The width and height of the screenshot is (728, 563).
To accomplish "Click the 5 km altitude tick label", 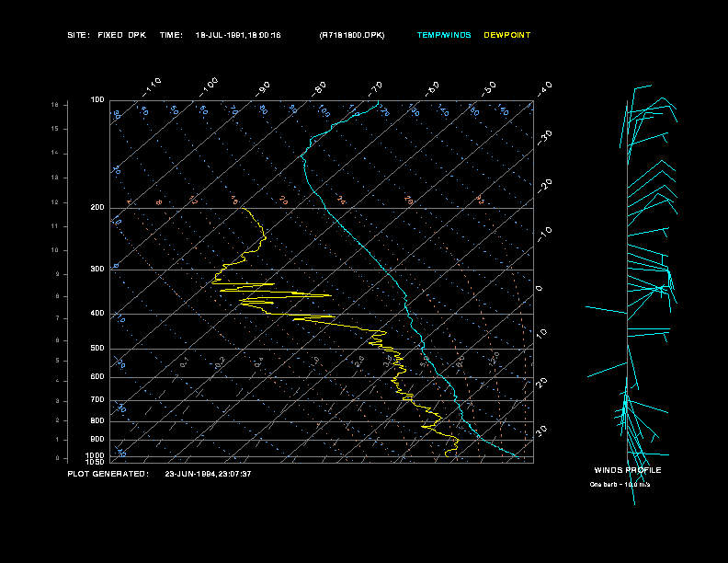I will 58,361.
